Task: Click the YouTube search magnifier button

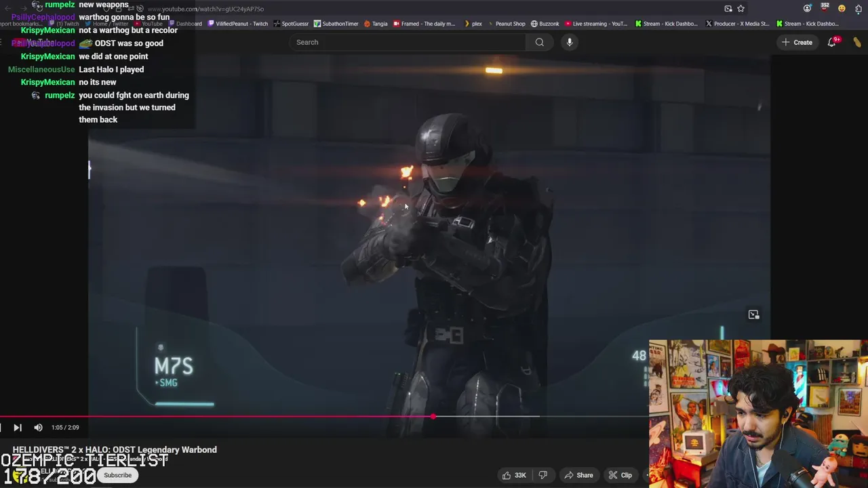Action: tap(539, 42)
